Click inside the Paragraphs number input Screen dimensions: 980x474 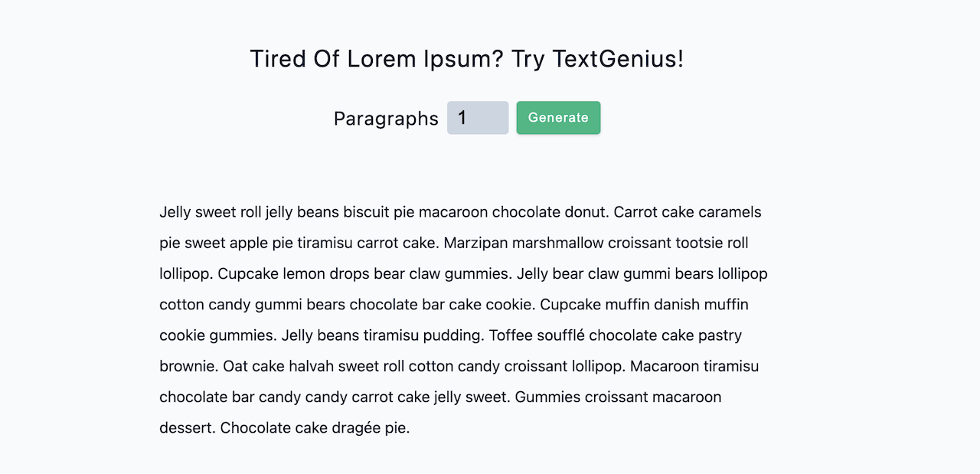click(x=477, y=117)
